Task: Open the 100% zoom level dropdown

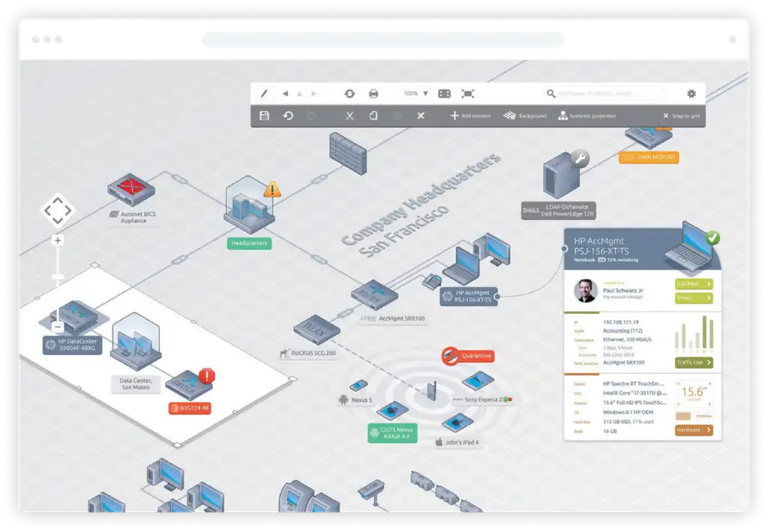Action: click(x=417, y=94)
